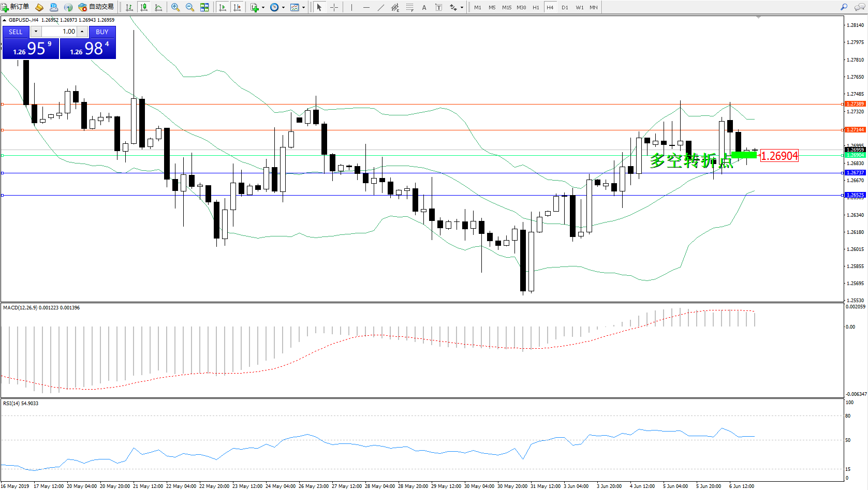This screenshot has height=490, width=868.
Task: Toggle candlestick chart display mode
Action: (x=144, y=7)
